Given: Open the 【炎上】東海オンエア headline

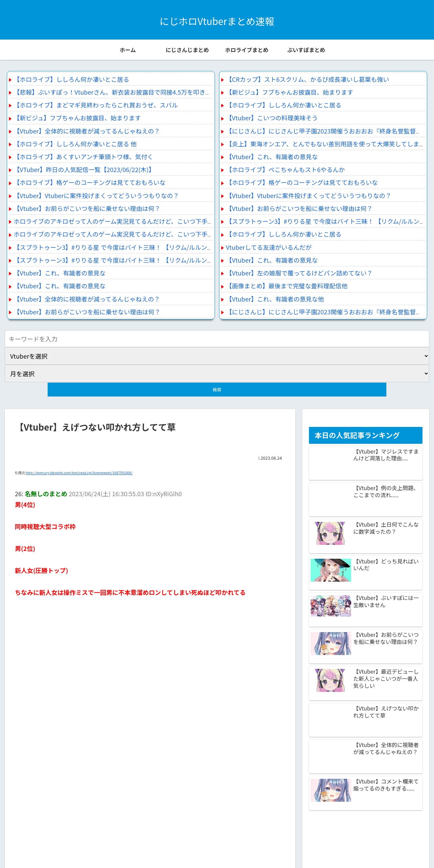Looking at the screenshot, I should pyautogui.click(x=324, y=144).
